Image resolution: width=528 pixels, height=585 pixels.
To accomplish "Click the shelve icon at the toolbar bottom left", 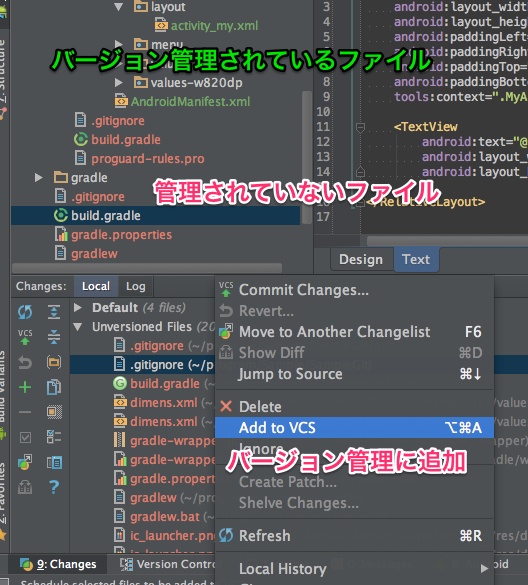I will coord(25,487).
